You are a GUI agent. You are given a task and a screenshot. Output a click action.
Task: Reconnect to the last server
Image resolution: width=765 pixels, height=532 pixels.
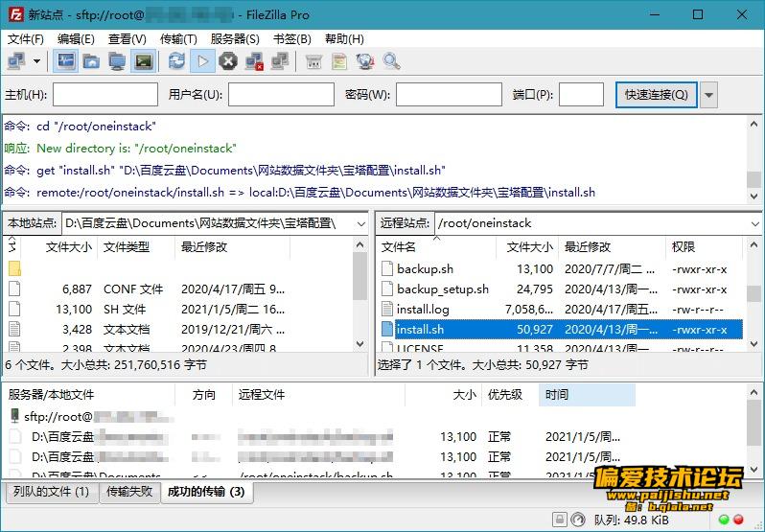[x=280, y=61]
